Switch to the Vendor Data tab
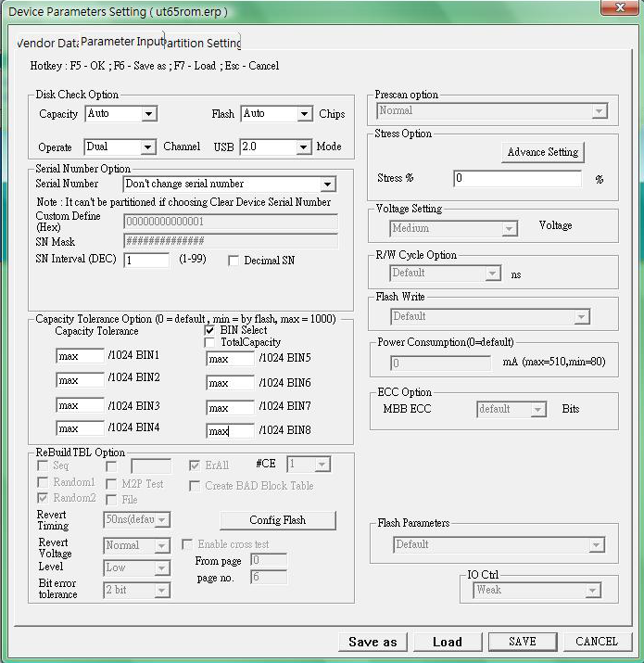This screenshot has height=663, width=644. click(48, 43)
